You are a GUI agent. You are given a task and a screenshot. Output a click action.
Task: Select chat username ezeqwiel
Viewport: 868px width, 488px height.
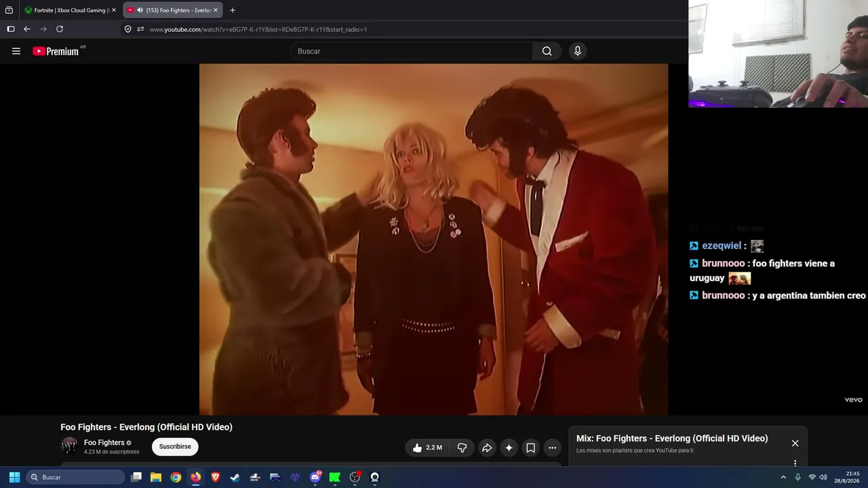coord(722,246)
